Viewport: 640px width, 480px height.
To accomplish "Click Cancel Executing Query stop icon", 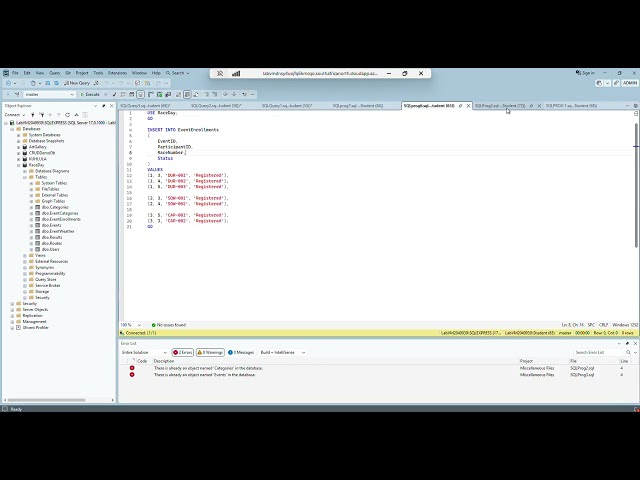I will point(105,94).
